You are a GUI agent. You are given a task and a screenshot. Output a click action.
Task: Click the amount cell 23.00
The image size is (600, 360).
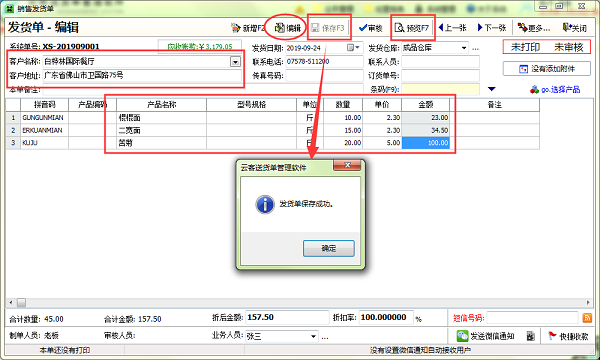point(426,117)
